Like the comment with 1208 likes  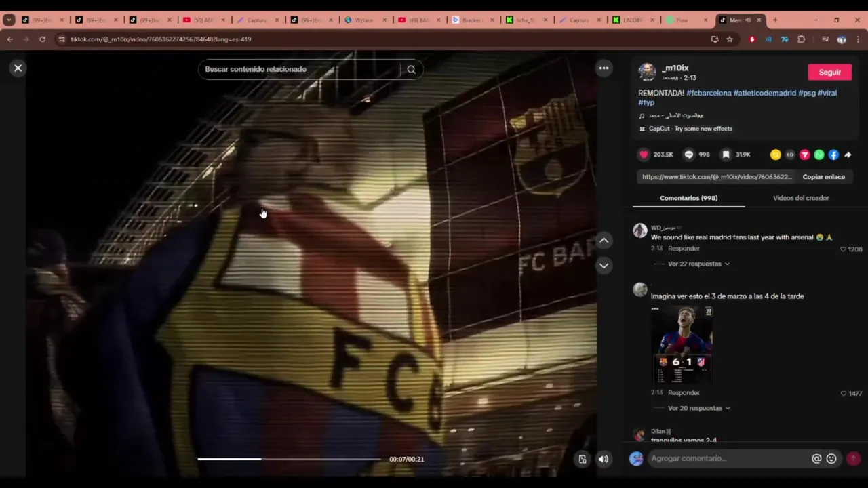click(x=844, y=249)
